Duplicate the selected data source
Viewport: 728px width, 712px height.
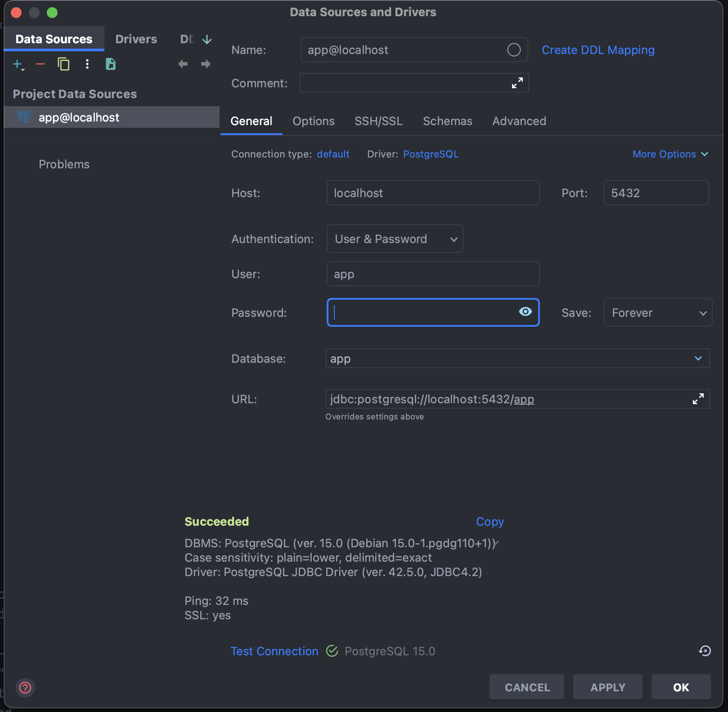pyautogui.click(x=64, y=64)
